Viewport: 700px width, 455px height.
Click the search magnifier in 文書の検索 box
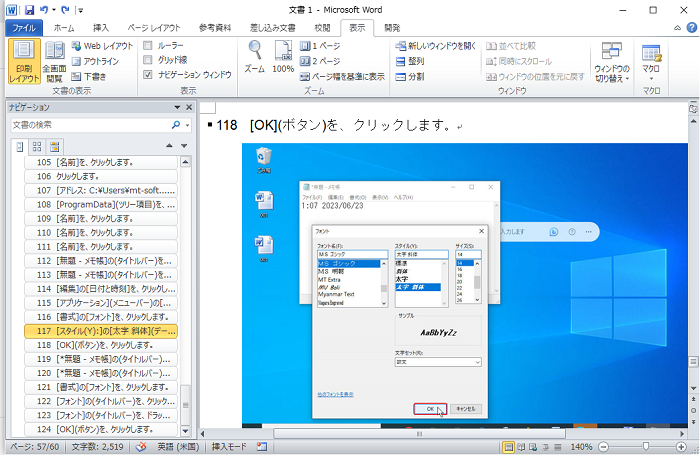(176, 125)
